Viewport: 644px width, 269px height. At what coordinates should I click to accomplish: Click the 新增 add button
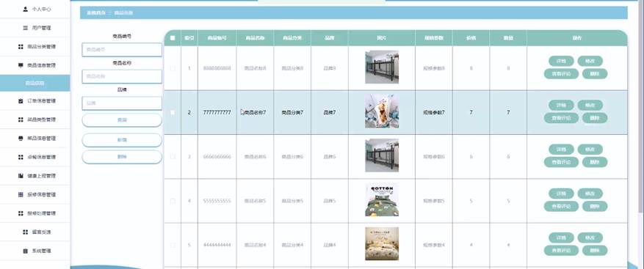[122, 140]
